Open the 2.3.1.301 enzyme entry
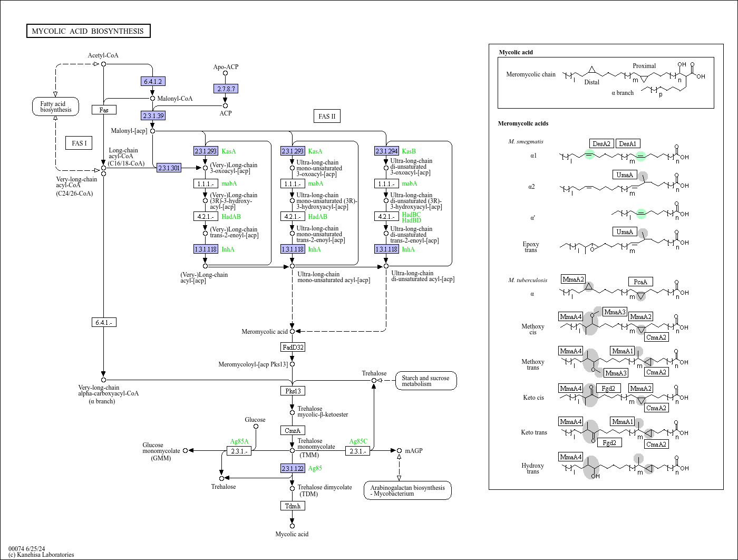 point(169,168)
